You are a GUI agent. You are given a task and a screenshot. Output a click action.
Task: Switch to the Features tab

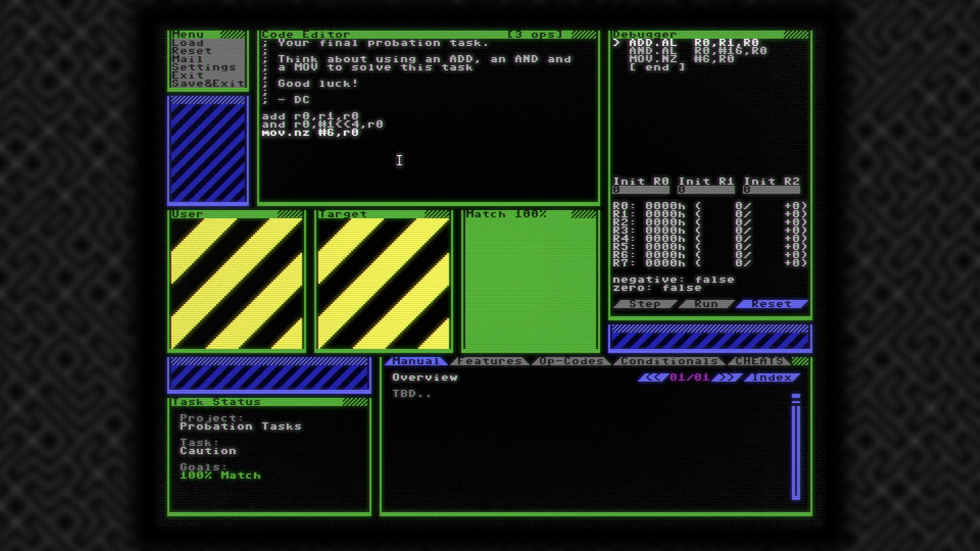pyautogui.click(x=489, y=361)
